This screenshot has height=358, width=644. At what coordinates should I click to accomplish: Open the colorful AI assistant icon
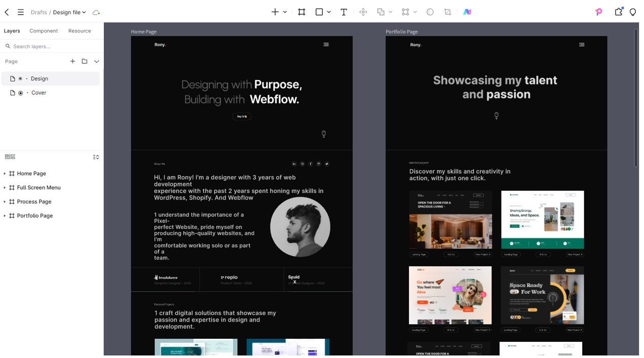467,12
